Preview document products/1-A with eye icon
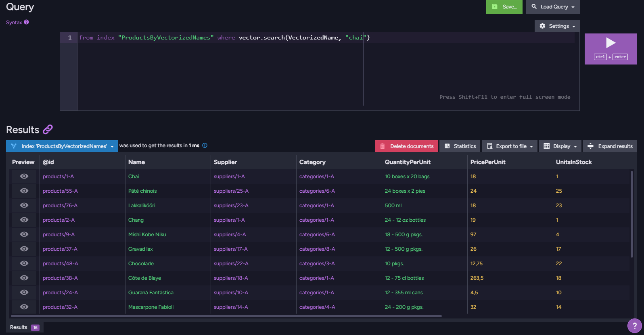Image resolution: width=644 pixels, height=335 pixels. point(24,176)
